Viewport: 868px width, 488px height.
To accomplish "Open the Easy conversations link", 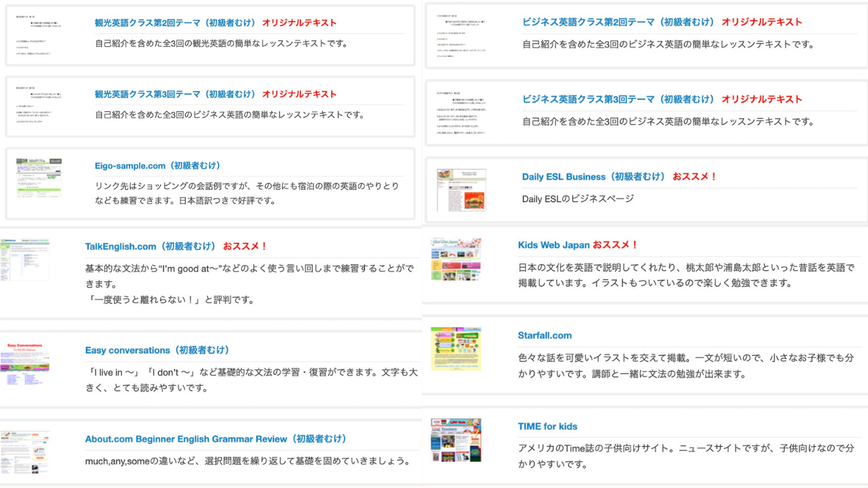I will click(x=157, y=350).
